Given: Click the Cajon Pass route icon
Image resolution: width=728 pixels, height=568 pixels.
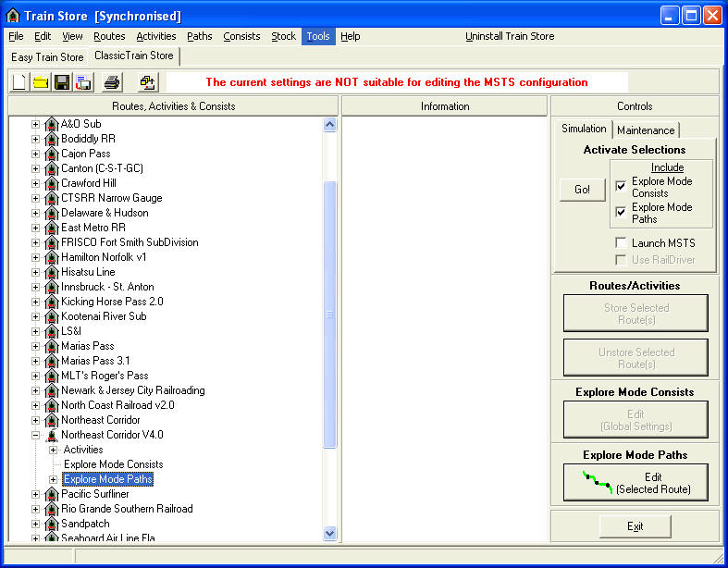Looking at the screenshot, I should (x=52, y=154).
